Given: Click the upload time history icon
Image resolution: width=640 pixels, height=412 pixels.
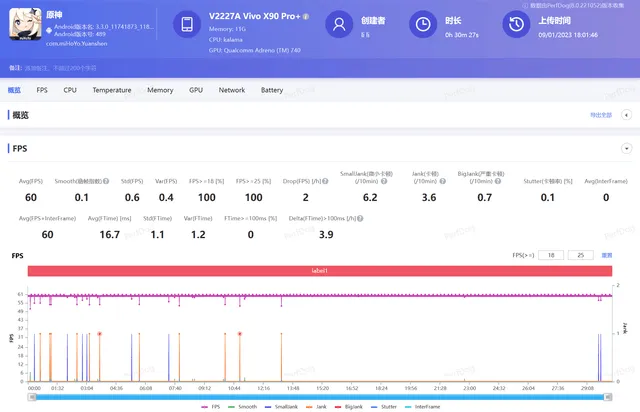Looking at the screenshot, I should click(515, 23).
